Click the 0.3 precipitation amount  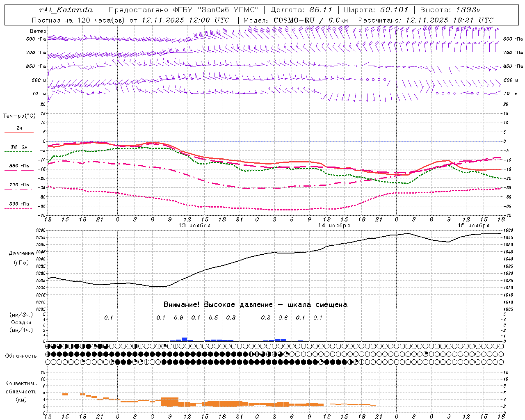coord(231,318)
